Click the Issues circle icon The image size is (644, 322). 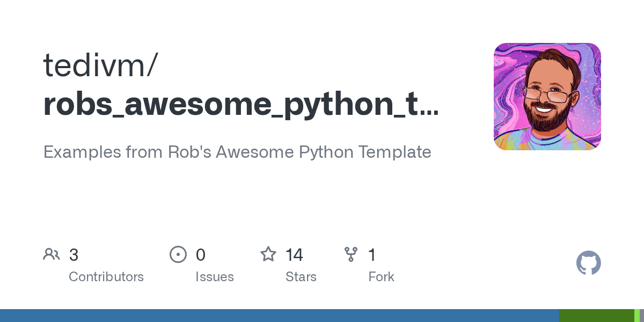pos(178,254)
